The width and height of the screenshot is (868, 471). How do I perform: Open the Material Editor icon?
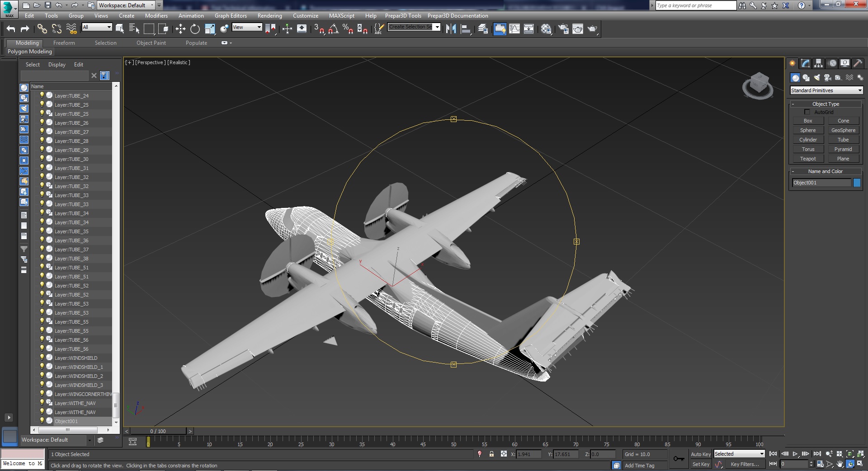pyautogui.click(x=546, y=29)
